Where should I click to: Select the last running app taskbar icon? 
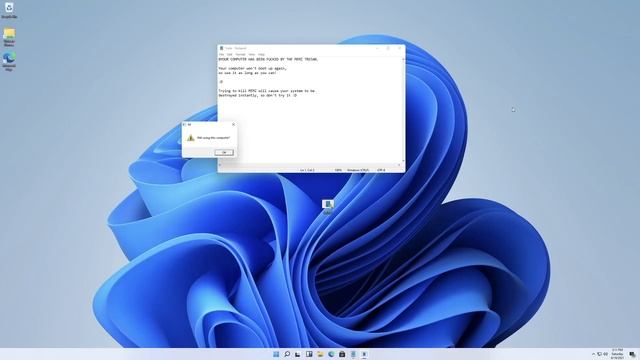[x=364, y=354]
